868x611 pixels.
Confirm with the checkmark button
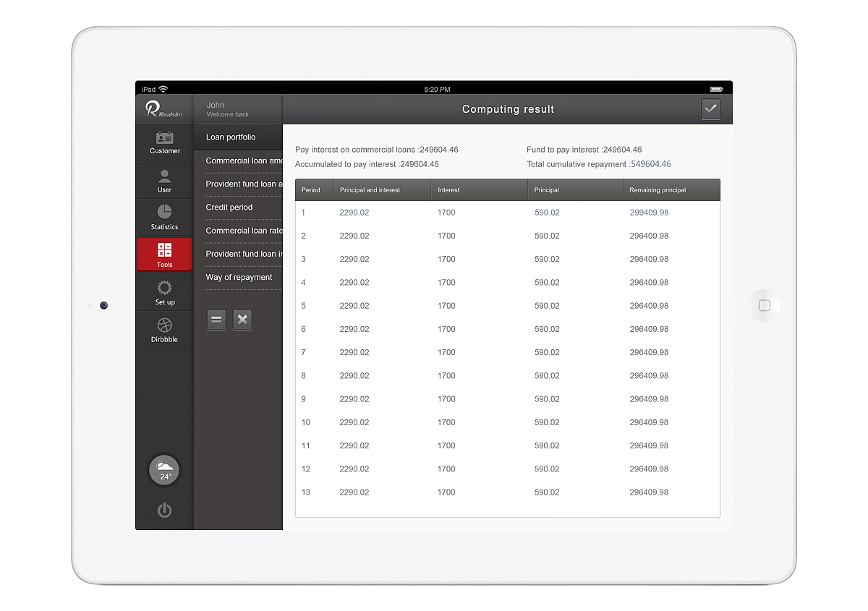tap(710, 109)
